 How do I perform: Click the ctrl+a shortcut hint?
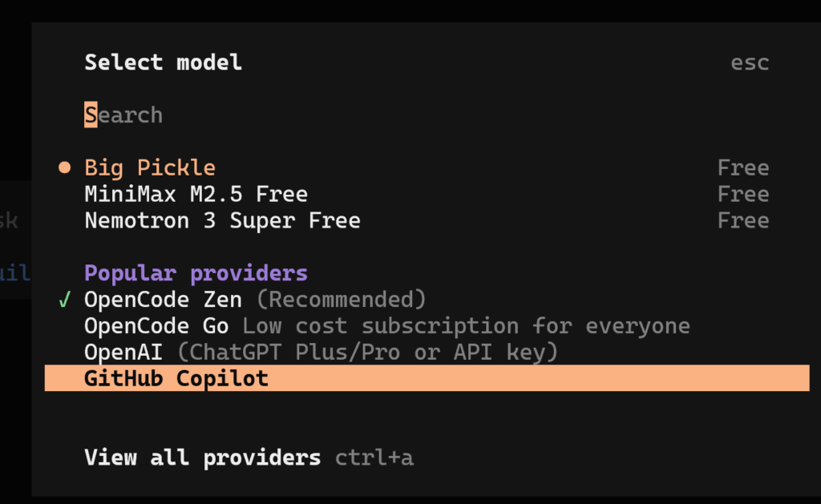374,458
